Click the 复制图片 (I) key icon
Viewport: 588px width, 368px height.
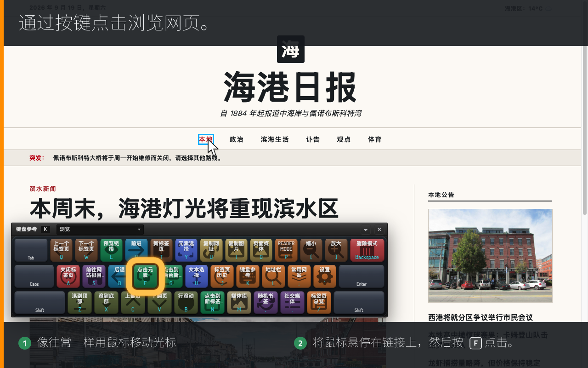click(236, 250)
